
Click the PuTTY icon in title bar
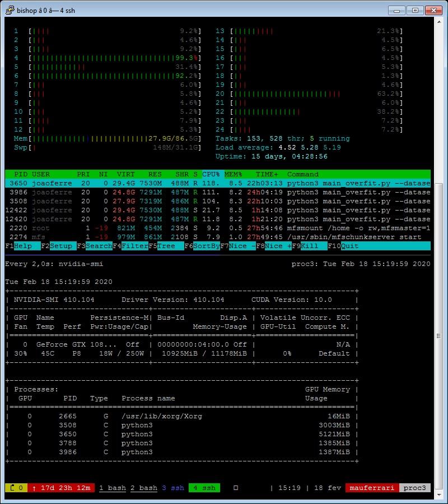click(x=9, y=10)
